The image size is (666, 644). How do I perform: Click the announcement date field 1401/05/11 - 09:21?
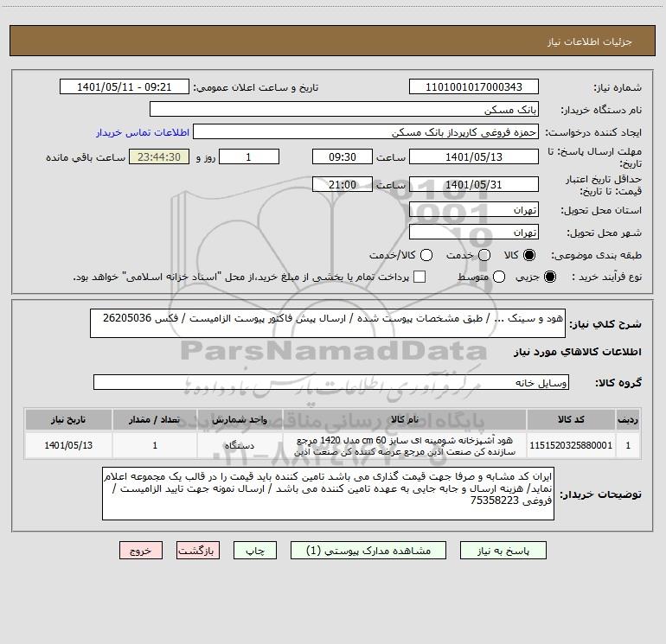(x=124, y=87)
